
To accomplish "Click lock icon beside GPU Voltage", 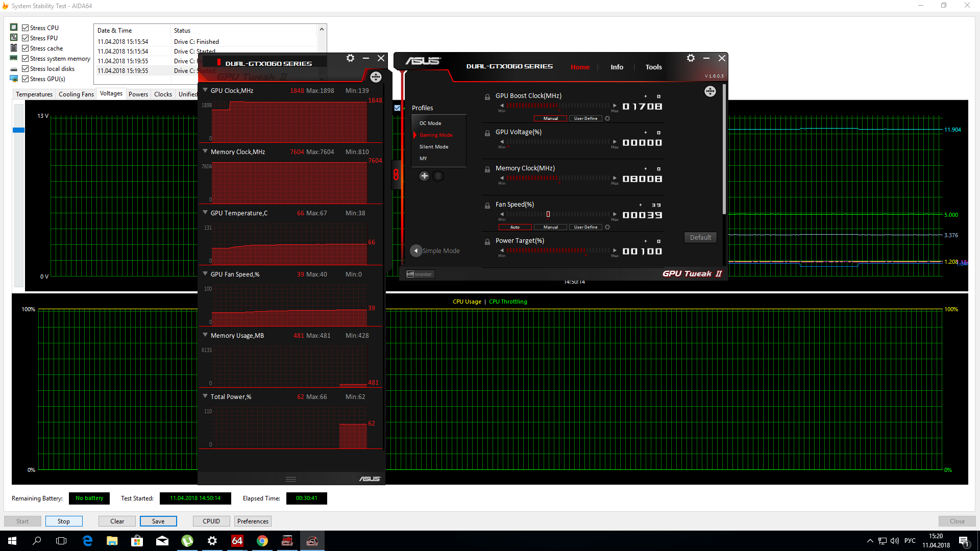I will (487, 133).
